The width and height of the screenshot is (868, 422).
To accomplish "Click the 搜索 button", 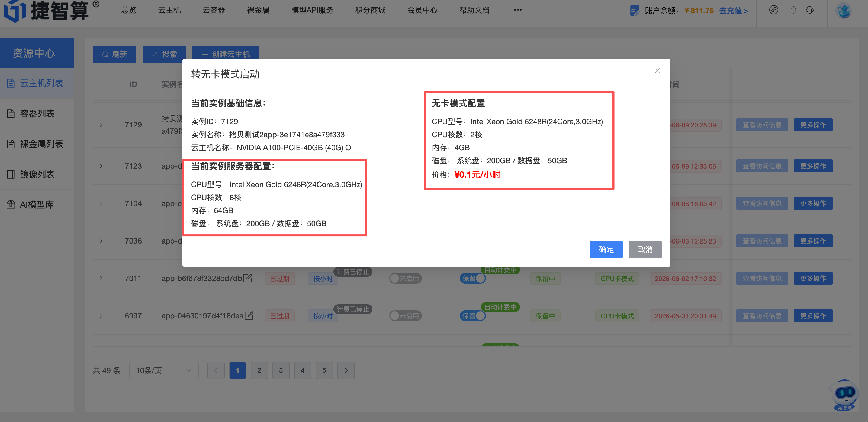I will coord(164,54).
